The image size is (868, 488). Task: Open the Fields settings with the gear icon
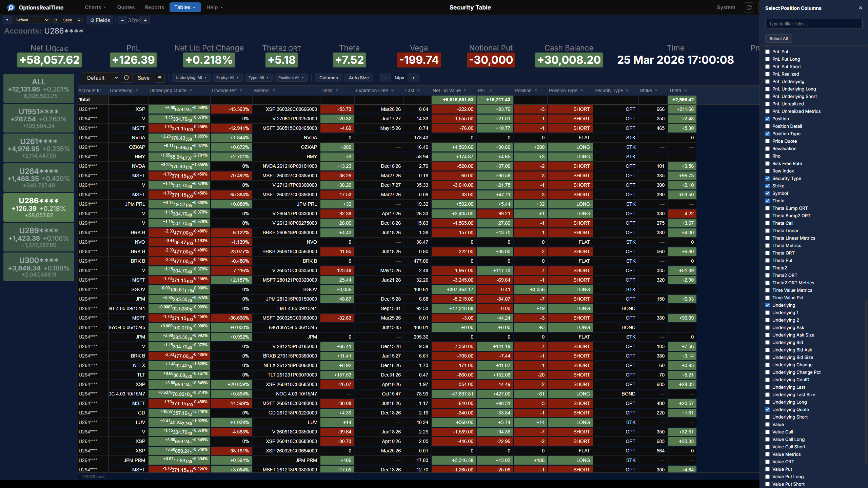[x=100, y=20]
